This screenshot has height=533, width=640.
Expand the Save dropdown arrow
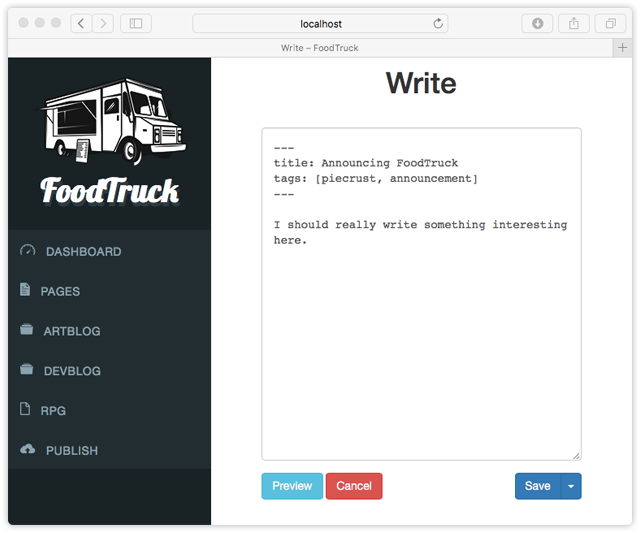tap(571, 486)
